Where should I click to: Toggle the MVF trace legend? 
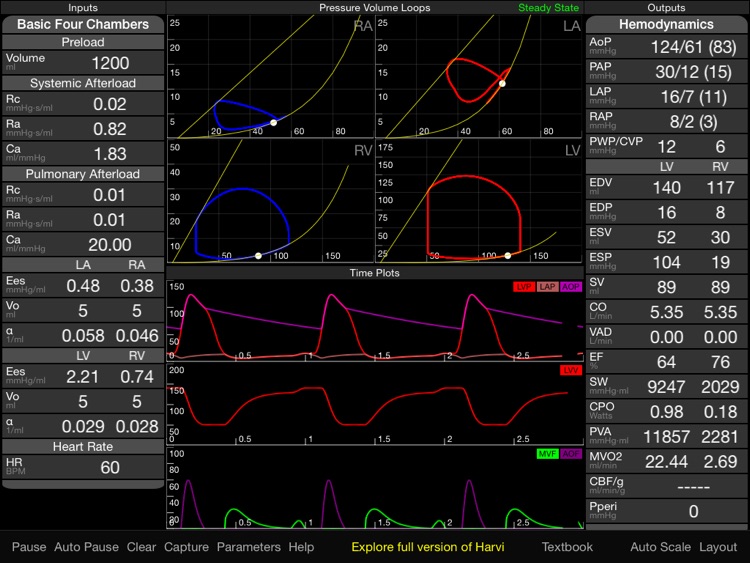tap(547, 453)
